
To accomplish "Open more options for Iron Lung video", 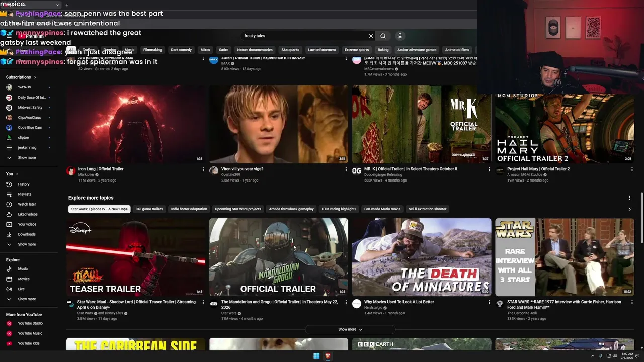I will tap(203, 169).
